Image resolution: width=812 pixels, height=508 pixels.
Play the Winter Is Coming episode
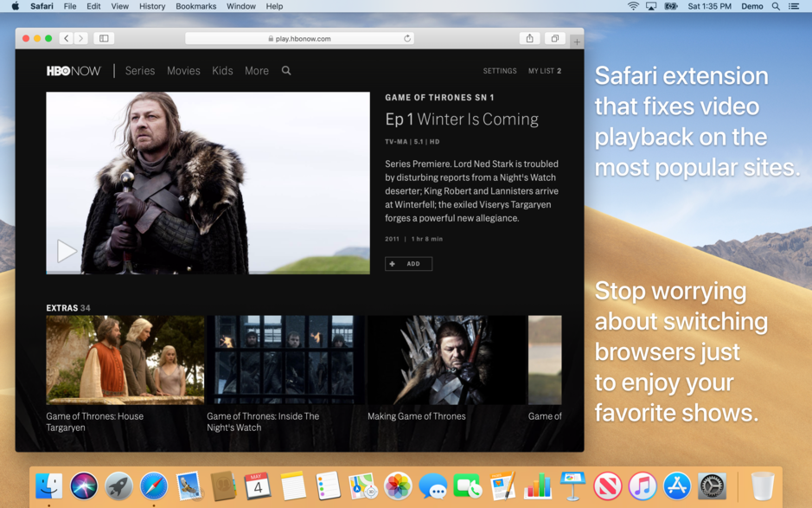[x=67, y=252]
